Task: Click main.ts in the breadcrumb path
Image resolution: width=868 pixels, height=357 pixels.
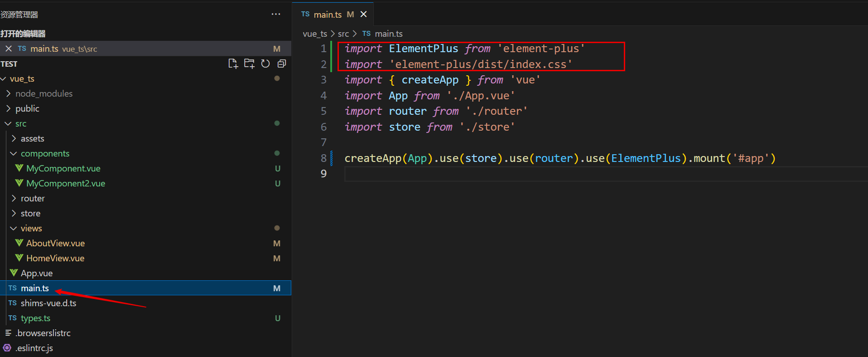Action: tap(389, 34)
